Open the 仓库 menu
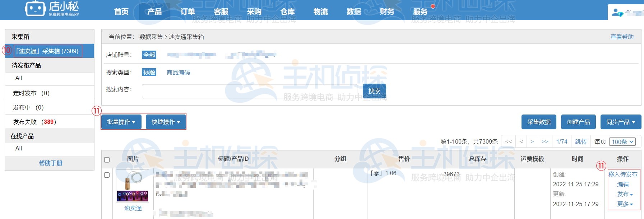This screenshot has width=644, height=219. point(287,11)
